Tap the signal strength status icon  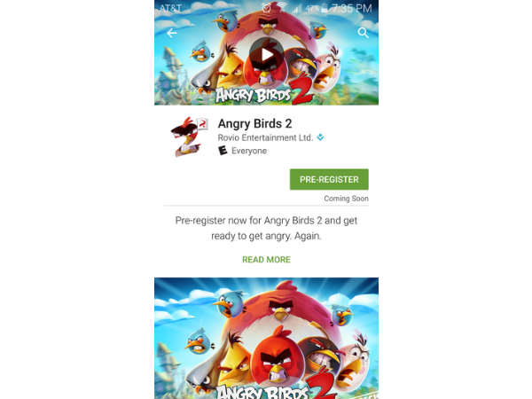click(x=296, y=9)
